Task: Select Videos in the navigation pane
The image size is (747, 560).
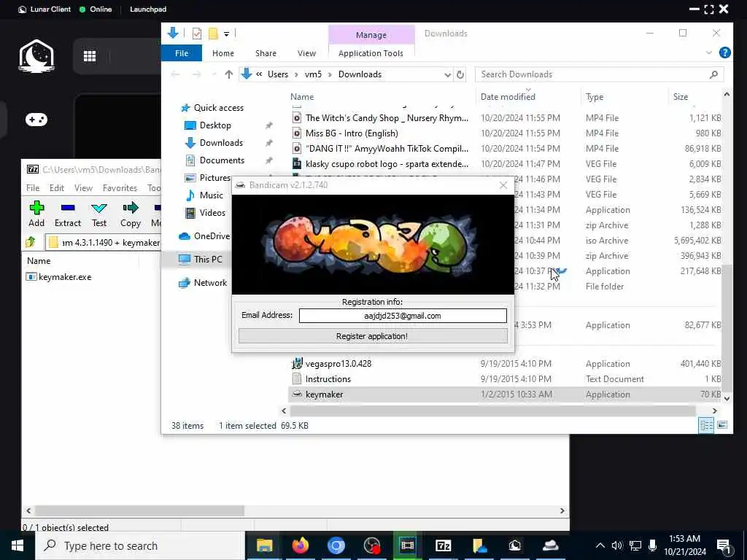Action: click(212, 213)
